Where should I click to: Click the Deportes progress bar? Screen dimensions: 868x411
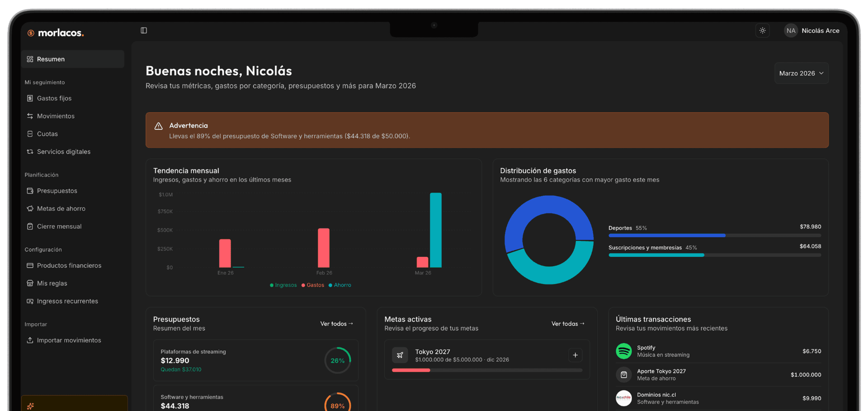tap(715, 236)
